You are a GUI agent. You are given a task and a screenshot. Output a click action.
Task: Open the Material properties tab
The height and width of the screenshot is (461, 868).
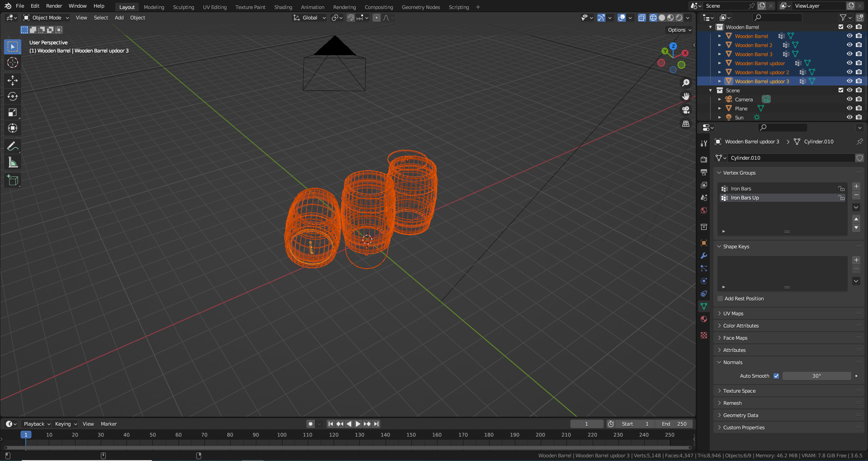(704, 319)
